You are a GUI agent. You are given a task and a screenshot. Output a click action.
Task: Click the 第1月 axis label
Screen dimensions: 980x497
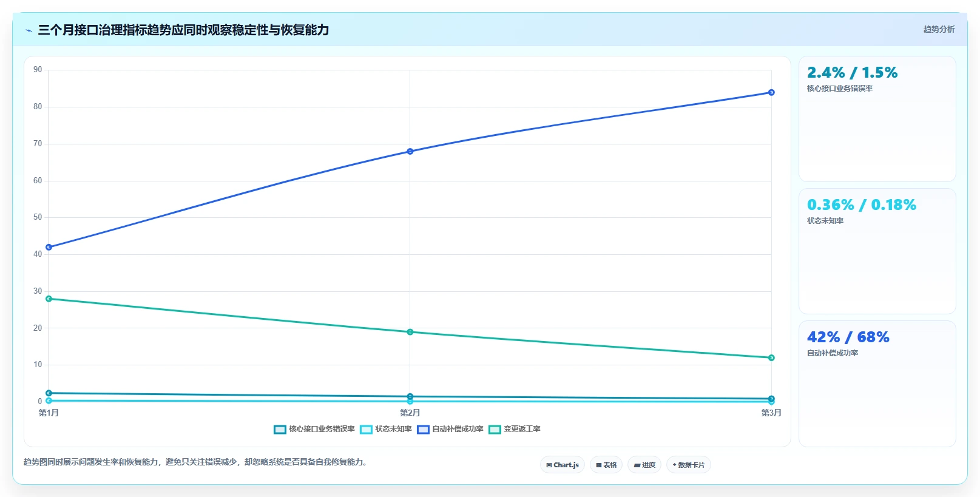coord(49,413)
